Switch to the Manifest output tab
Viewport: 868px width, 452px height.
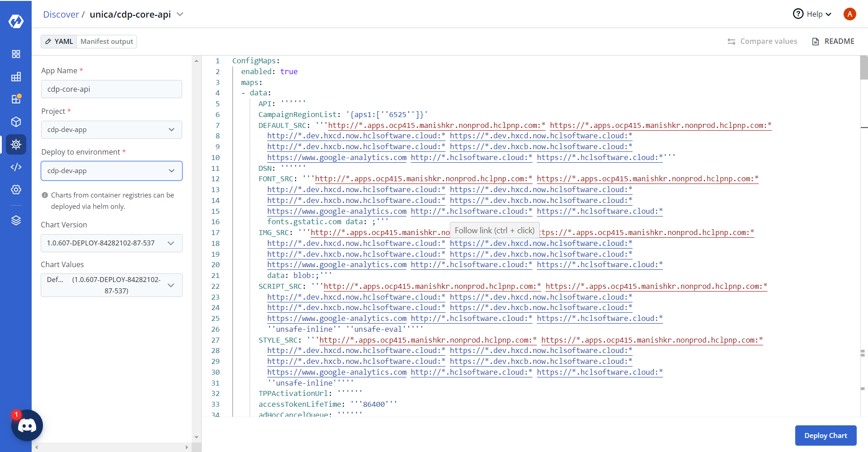[x=107, y=42]
